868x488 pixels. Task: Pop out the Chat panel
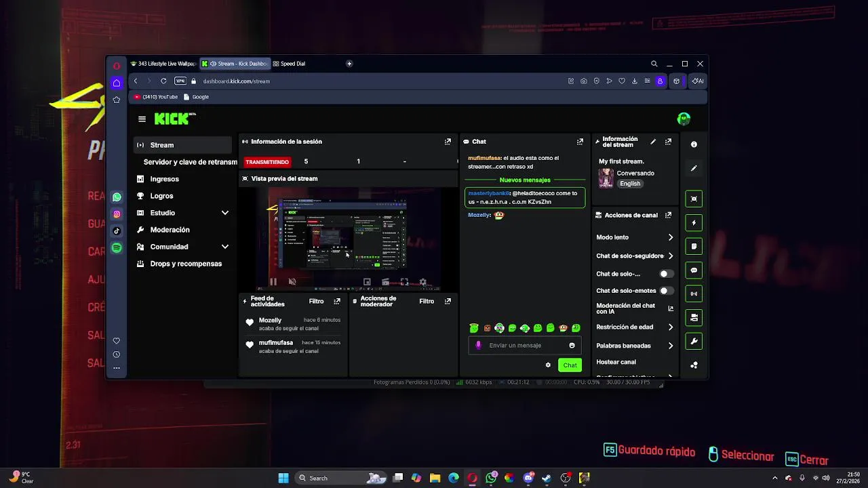[580, 142]
